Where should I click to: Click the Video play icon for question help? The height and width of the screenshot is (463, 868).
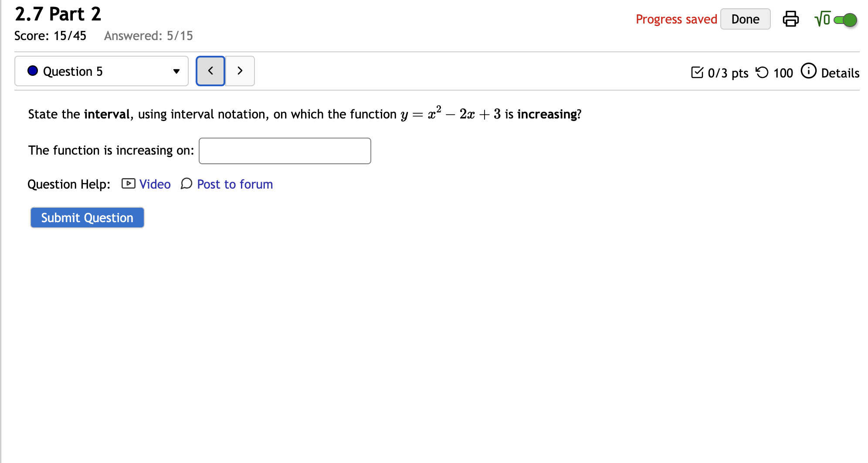(x=128, y=184)
